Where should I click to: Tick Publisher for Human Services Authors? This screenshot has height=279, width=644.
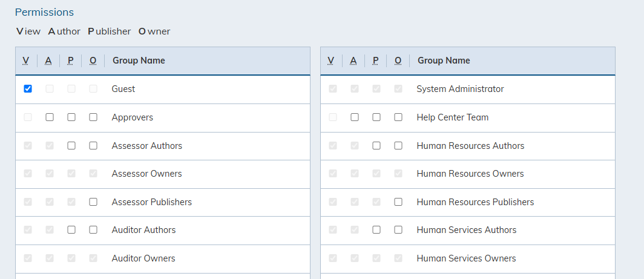coord(376,230)
